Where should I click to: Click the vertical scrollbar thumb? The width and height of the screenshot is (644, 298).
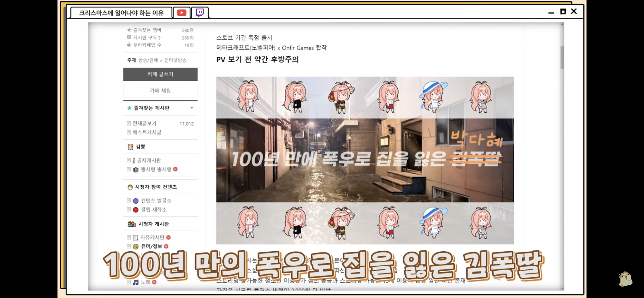pos(562,57)
